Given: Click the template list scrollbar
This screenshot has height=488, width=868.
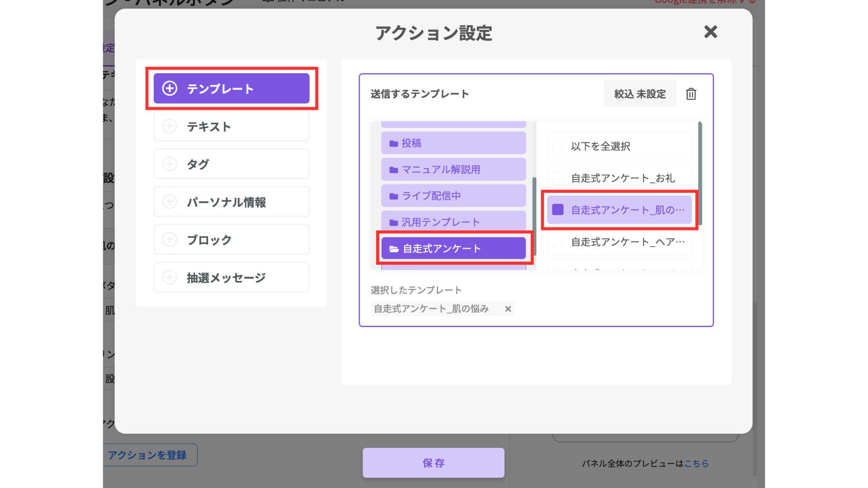Looking at the screenshot, I should (x=700, y=174).
